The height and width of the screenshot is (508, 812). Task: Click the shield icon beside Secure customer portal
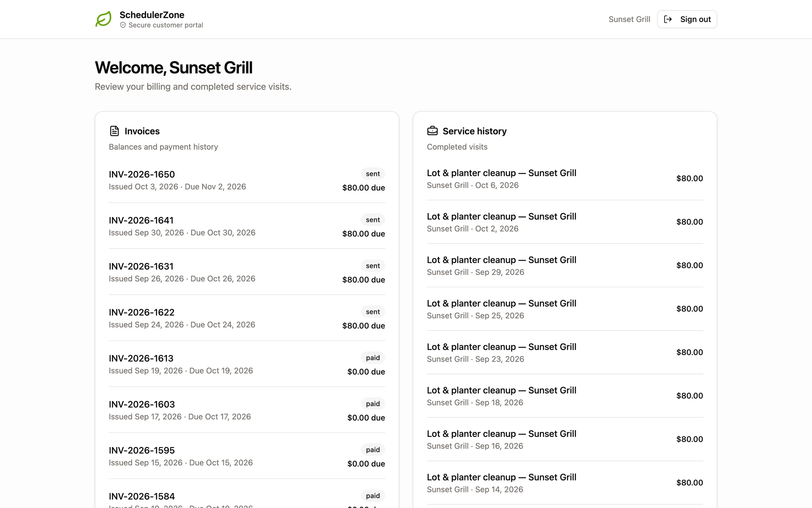(x=123, y=25)
